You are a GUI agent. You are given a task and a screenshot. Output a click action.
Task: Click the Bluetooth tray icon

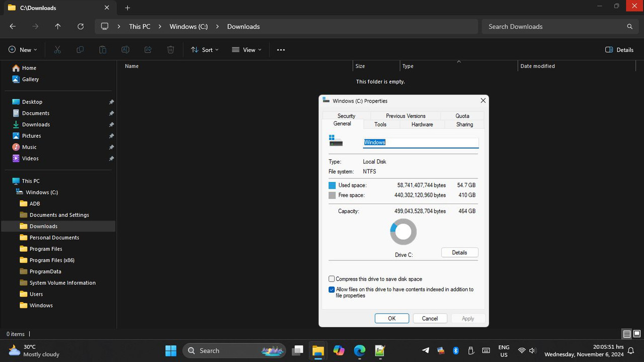[x=456, y=350]
